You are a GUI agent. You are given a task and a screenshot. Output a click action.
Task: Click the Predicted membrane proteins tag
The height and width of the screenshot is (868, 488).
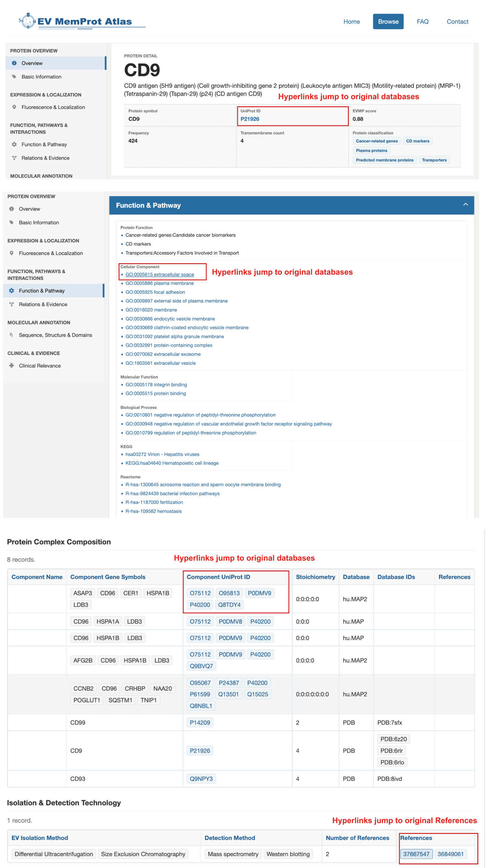[385, 160]
